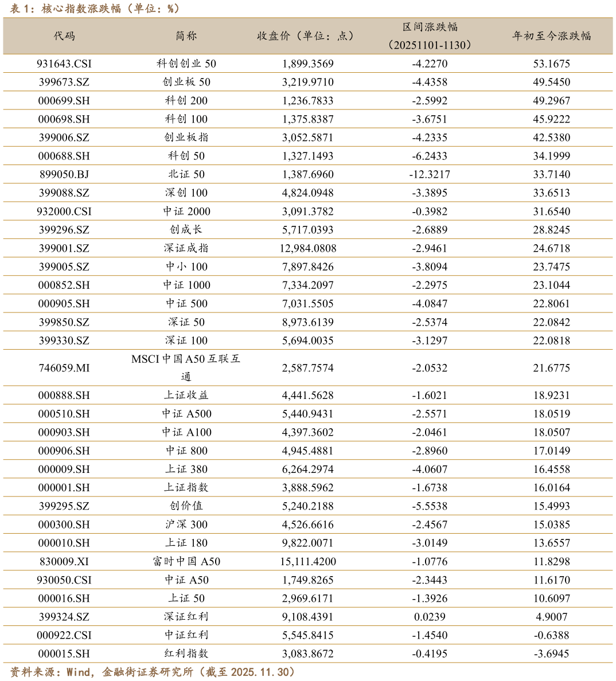Select the name 沪深 300
The image size is (616, 681).
coord(186,525)
